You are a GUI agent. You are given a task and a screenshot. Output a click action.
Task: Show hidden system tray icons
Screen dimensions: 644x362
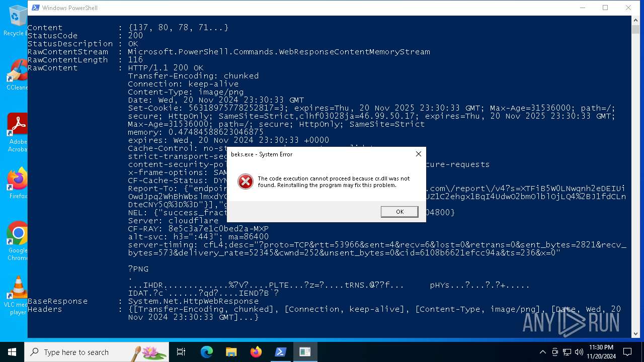tap(542, 352)
